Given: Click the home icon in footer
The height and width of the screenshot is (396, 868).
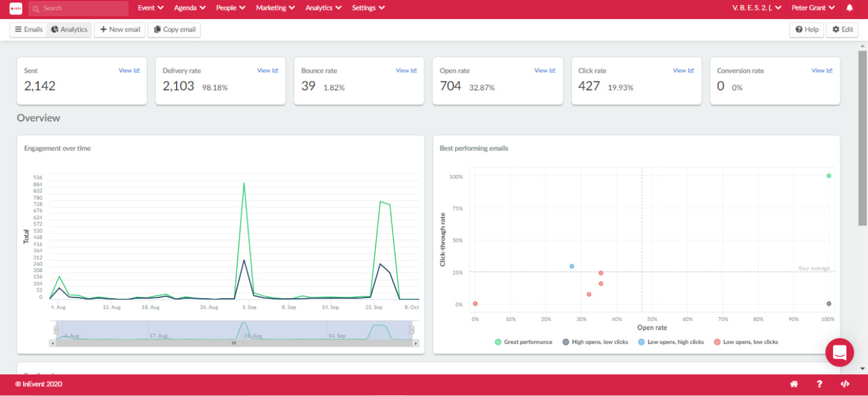Looking at the screenshot, I should (x=794, y=384).
